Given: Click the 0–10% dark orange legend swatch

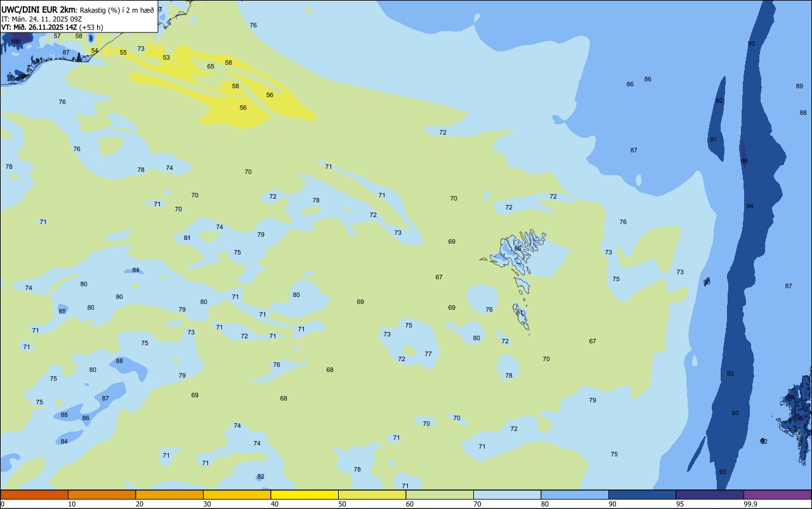Looking at the screenshot, I should pos(34,494).
